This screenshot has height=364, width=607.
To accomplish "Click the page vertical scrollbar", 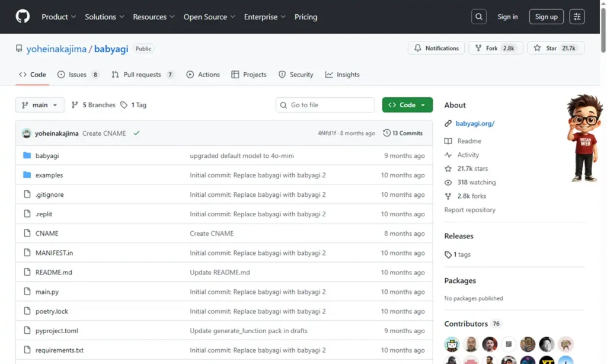I will pos(603,31).
